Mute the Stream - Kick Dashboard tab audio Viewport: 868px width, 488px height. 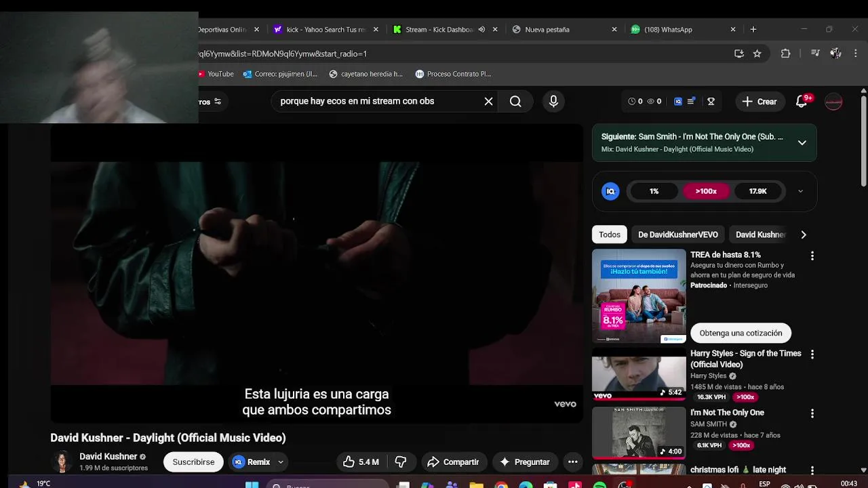481,29
